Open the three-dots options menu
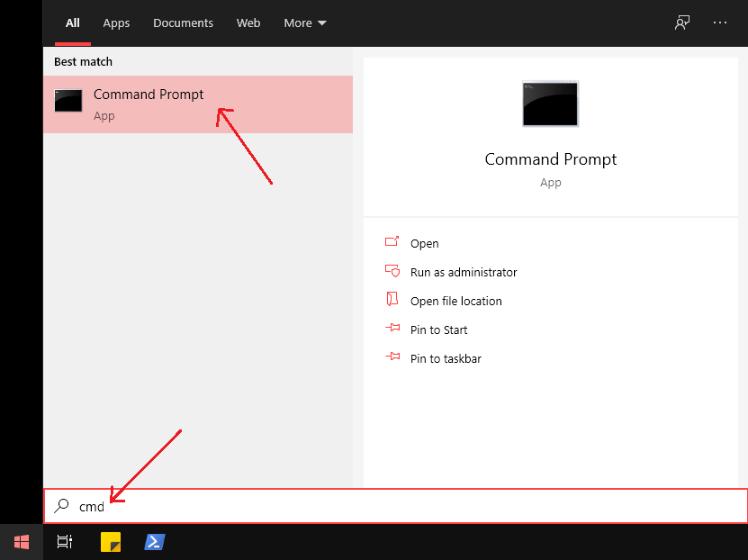 coord(720,23)
